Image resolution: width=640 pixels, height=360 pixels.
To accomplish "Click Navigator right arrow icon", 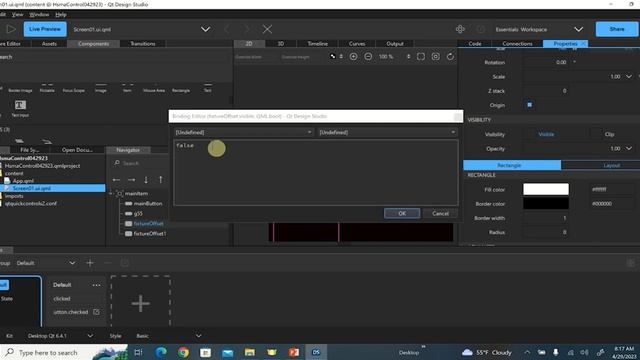I will (131, 180).
